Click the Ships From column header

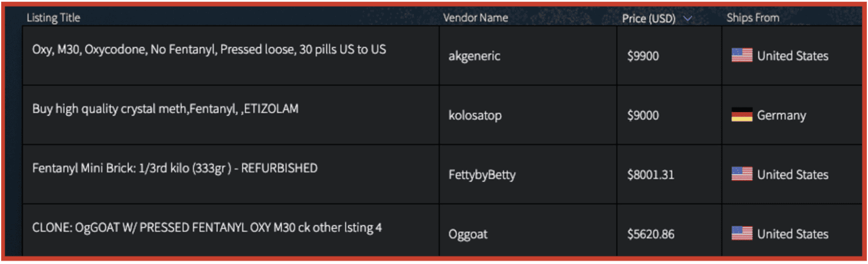click(x=753, y=18)
